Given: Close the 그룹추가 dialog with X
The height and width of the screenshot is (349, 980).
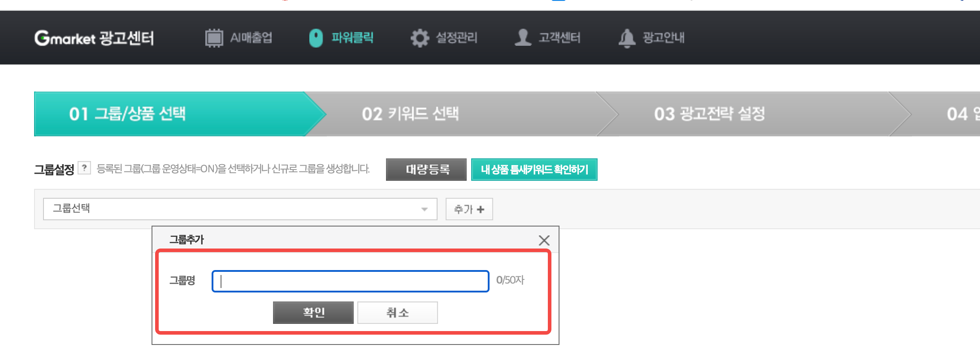Looking at the screenshot, I should (x=544, y=240).
